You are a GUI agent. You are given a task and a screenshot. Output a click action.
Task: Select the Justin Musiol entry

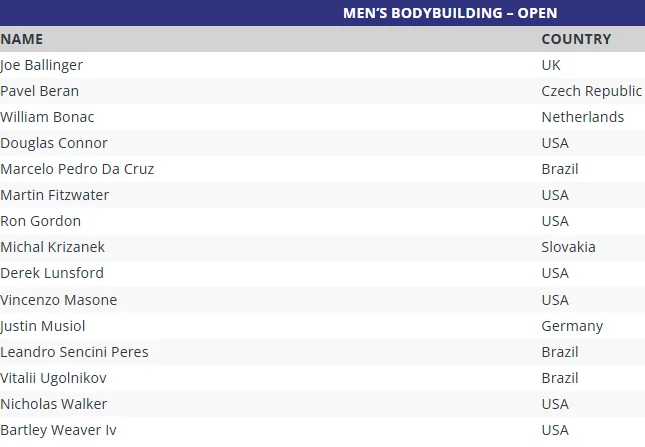[x=43, y=326]
